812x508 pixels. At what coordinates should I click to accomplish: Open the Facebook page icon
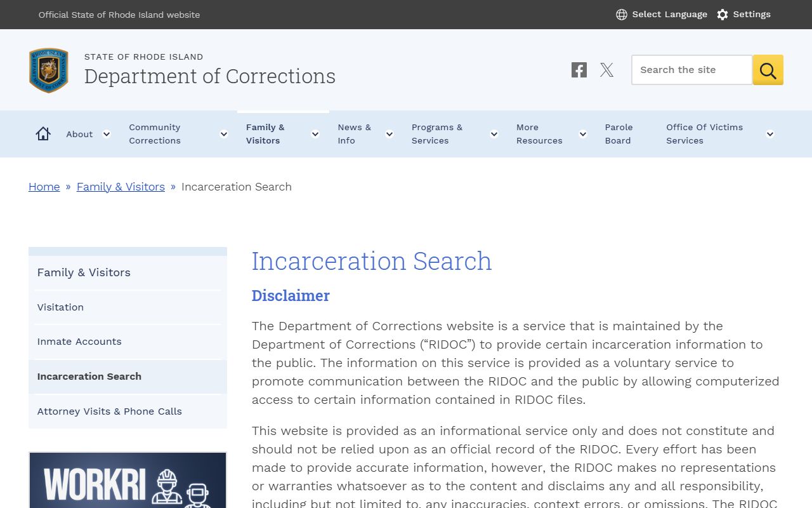tap(579, 70)
